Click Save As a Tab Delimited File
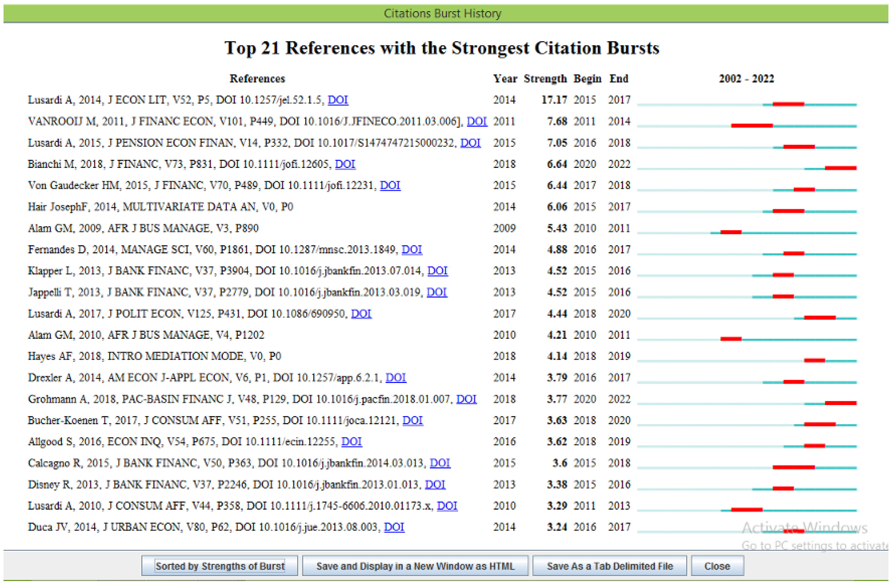Image resolution: width=896 pixels, height=588 pixels. [x=609, y=566]
